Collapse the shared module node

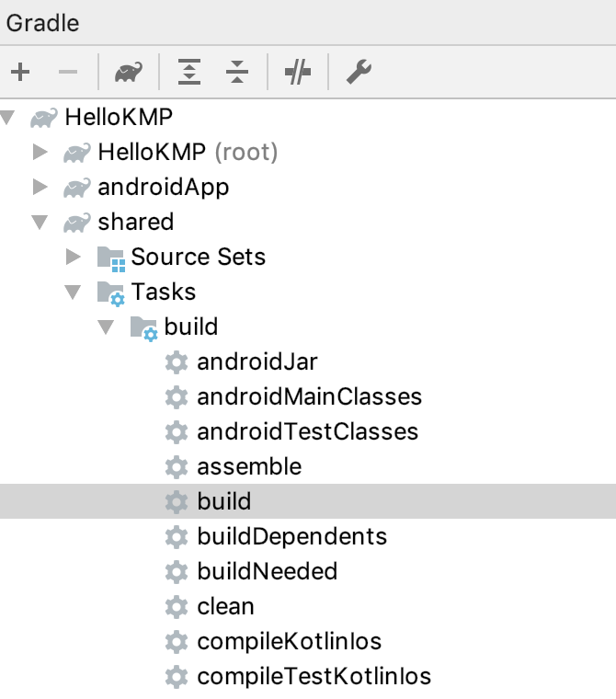(x=40, y=222)
